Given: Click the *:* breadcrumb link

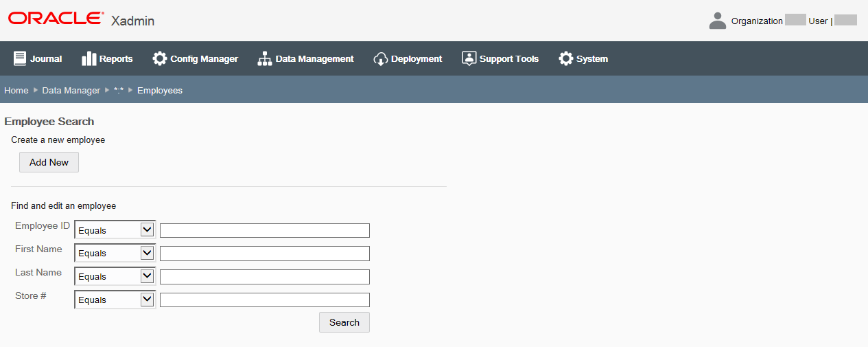Looking at the screenshot, I should pos(119,90).
